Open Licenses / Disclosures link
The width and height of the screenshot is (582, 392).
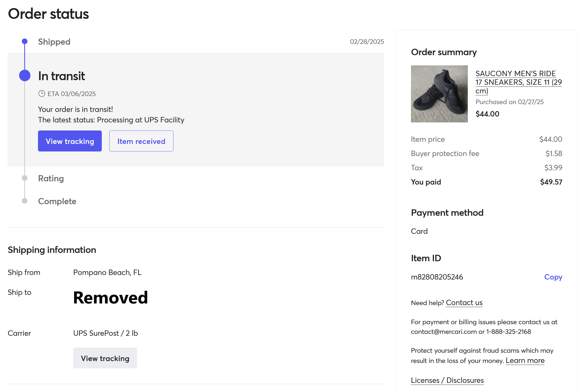(447, 380)
